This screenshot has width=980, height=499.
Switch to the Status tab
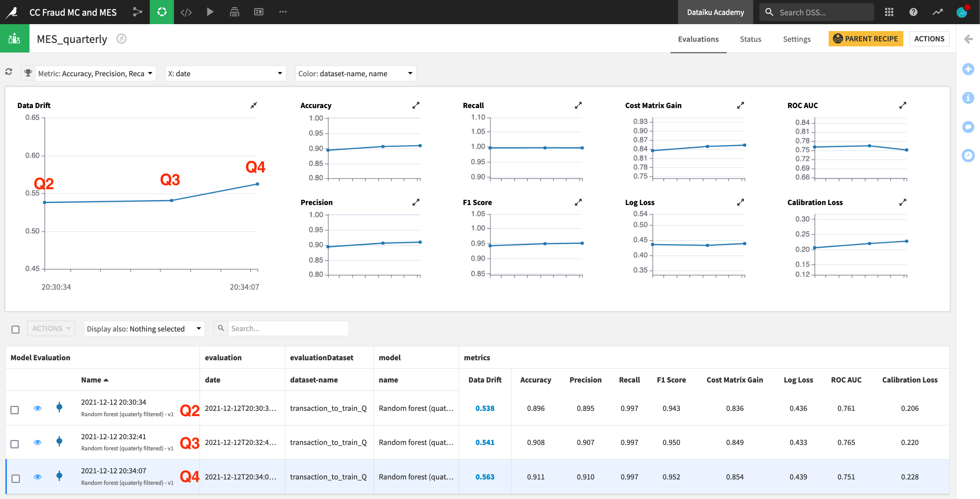tap(751, 39)
